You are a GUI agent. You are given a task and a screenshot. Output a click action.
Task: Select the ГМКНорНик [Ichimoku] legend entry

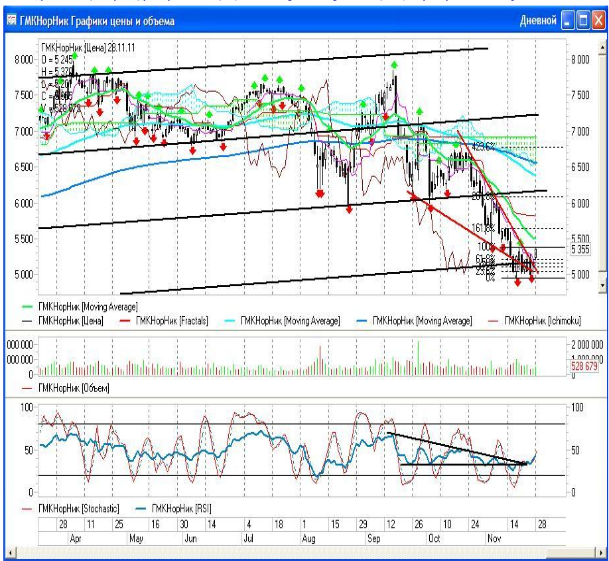coord(535,321)
